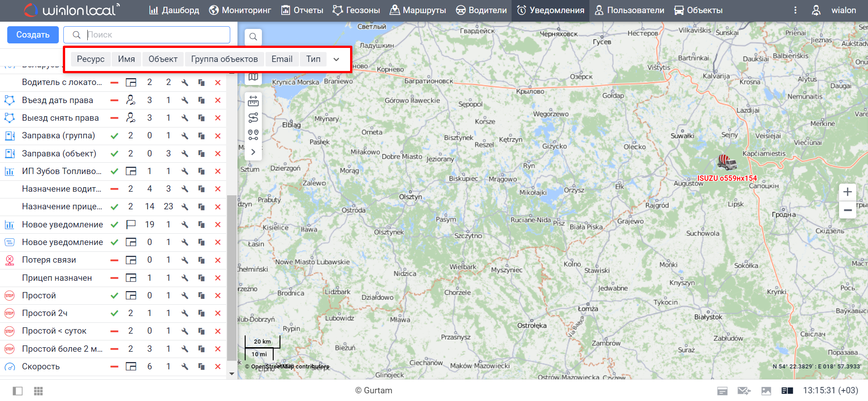The height and width of the screenshot is (401, 868).
Task: Open the routing tool on the map
Action: (x=253, y=118)
